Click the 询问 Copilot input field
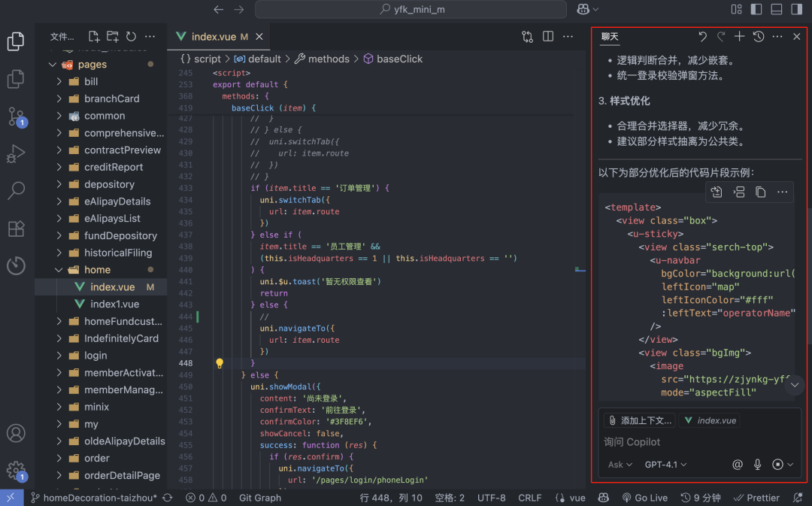Screen dimensions: 812x506 tap(699, 442)
